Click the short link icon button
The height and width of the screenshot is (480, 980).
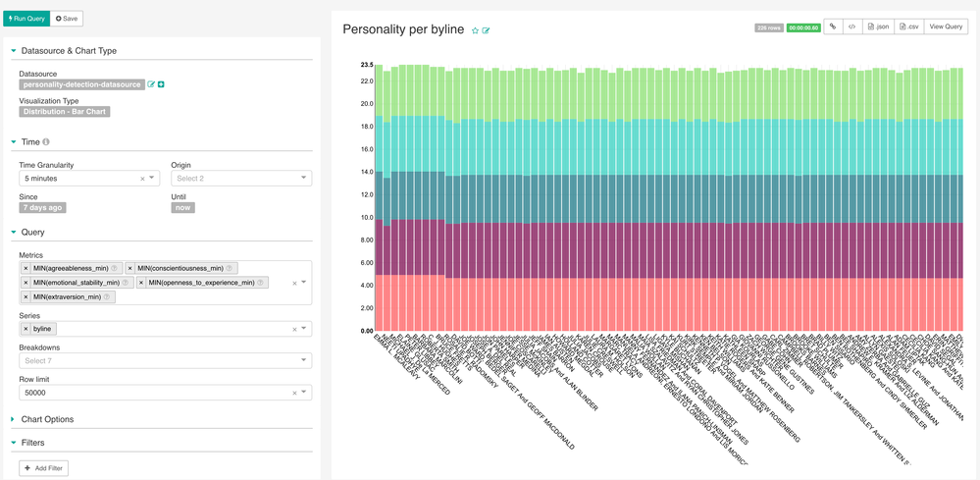pyautogui.click(x=833, y=27)
